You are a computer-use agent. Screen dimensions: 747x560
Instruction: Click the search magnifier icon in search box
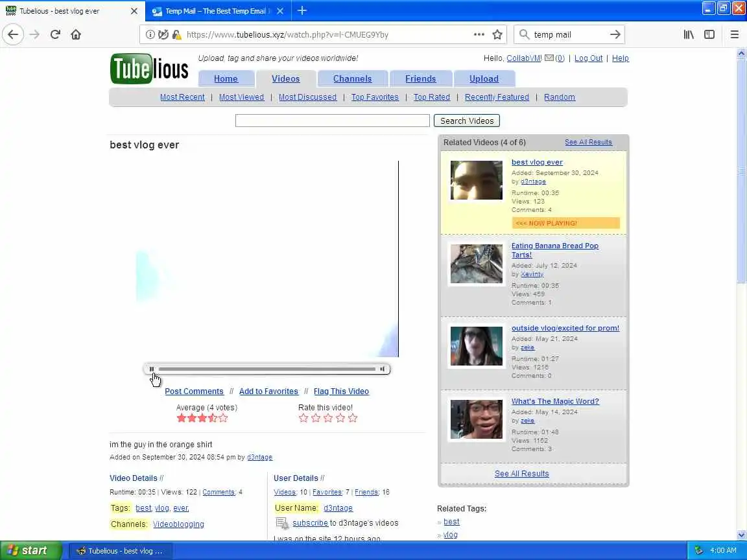pos(524,34)
